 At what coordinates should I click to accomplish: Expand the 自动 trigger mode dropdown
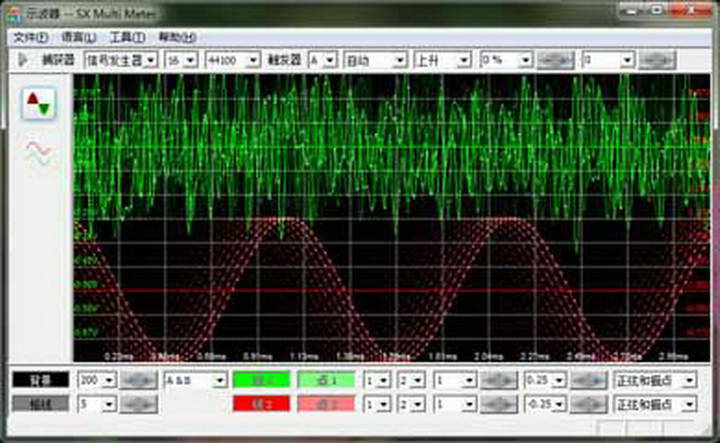(x=375, y=60)
